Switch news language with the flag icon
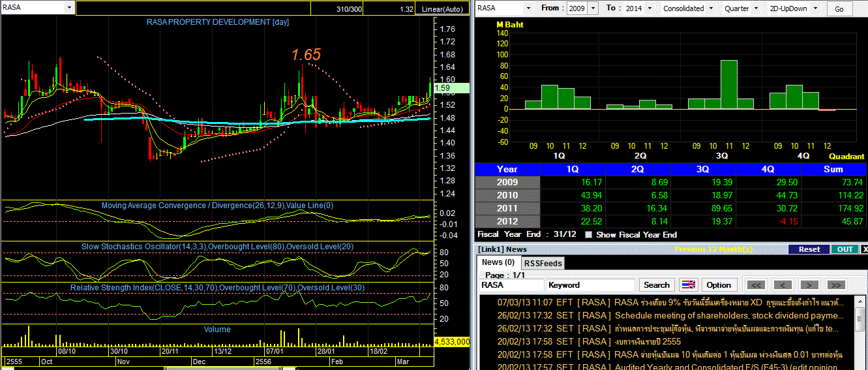Viewport: 868px width, 370px height. click(688, 285)
